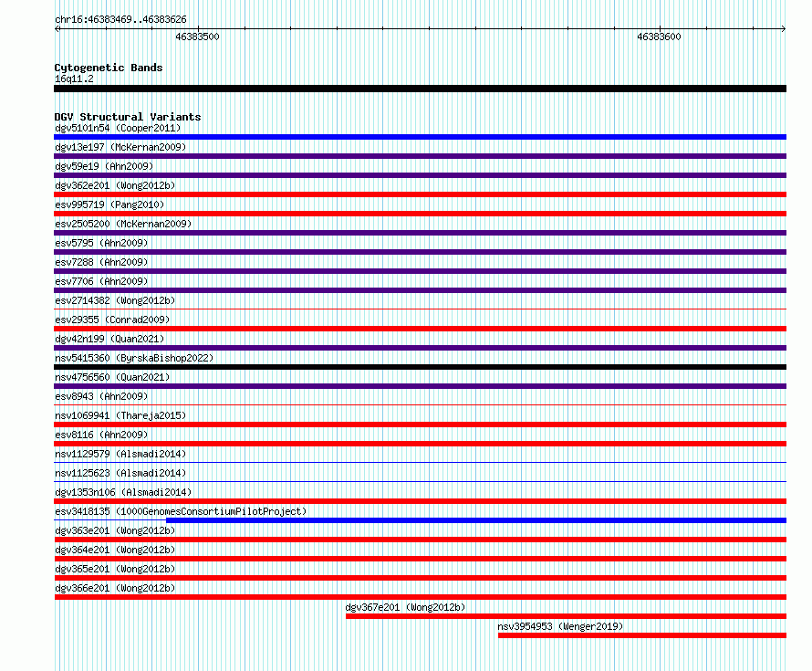Viewport: 812px width, 671px height.
Task: Click the esv8943 (Ahn2009) label
Action: tap(101, 396)
